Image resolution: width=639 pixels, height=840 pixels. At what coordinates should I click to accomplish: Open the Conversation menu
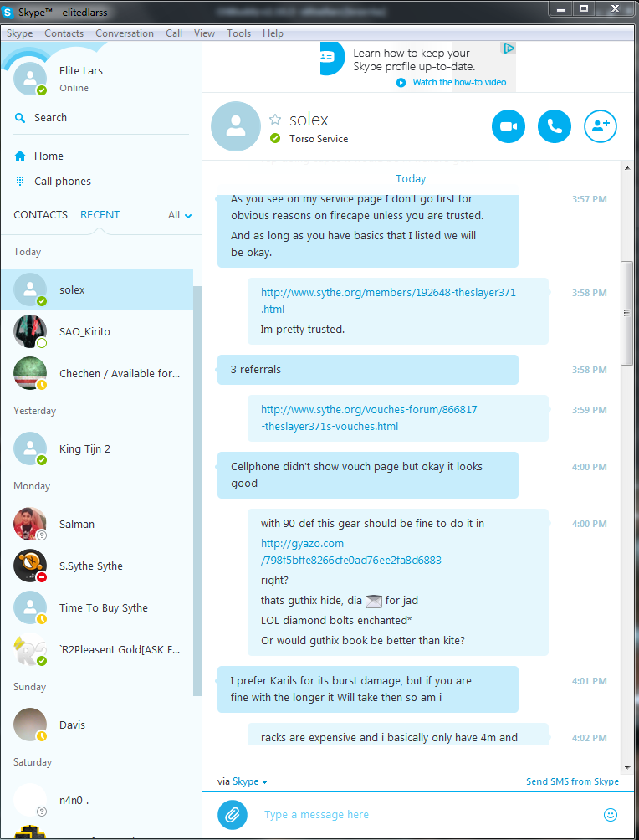(125, 33)
